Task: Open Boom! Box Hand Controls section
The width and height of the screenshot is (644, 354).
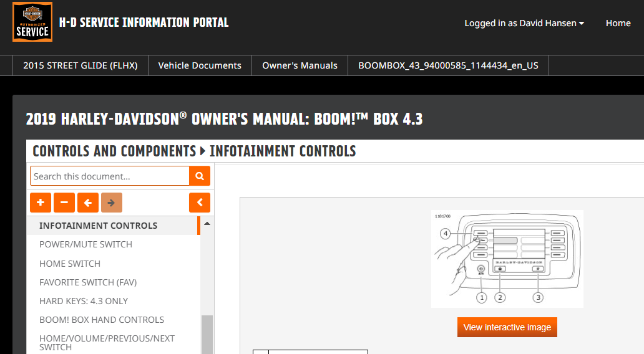Action: coord(102,320)
